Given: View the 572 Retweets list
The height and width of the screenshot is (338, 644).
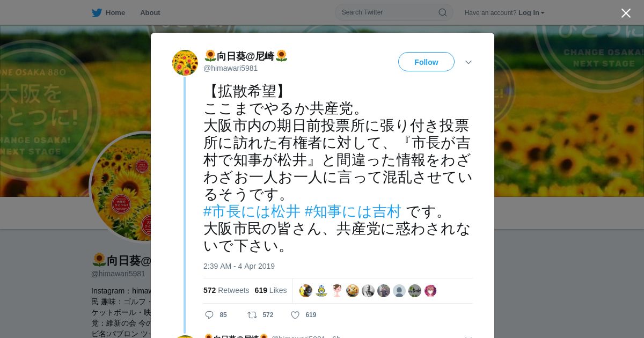Looking at the screenshot, I should 226,290.
